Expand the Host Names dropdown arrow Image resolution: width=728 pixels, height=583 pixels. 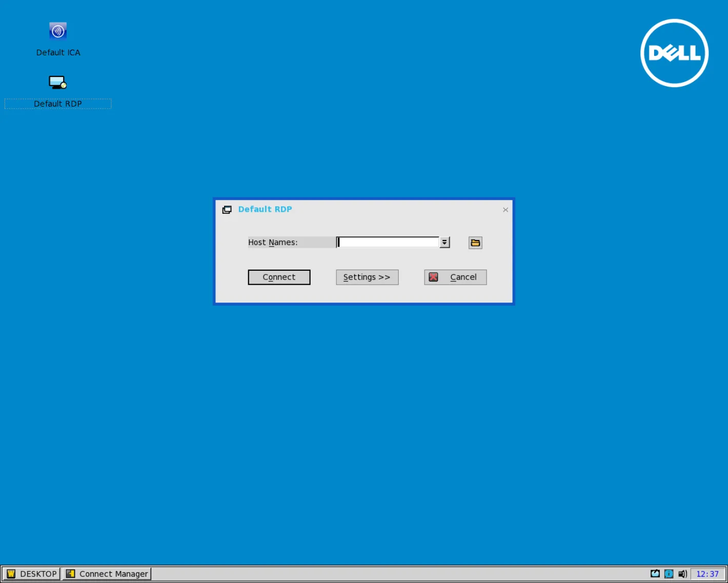pos(444,243)
